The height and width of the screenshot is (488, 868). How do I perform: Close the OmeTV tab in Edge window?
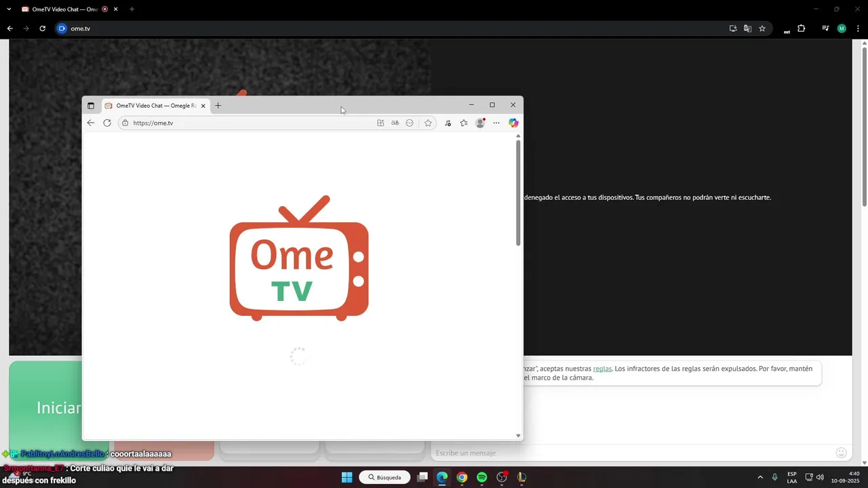tap(203, 106)
